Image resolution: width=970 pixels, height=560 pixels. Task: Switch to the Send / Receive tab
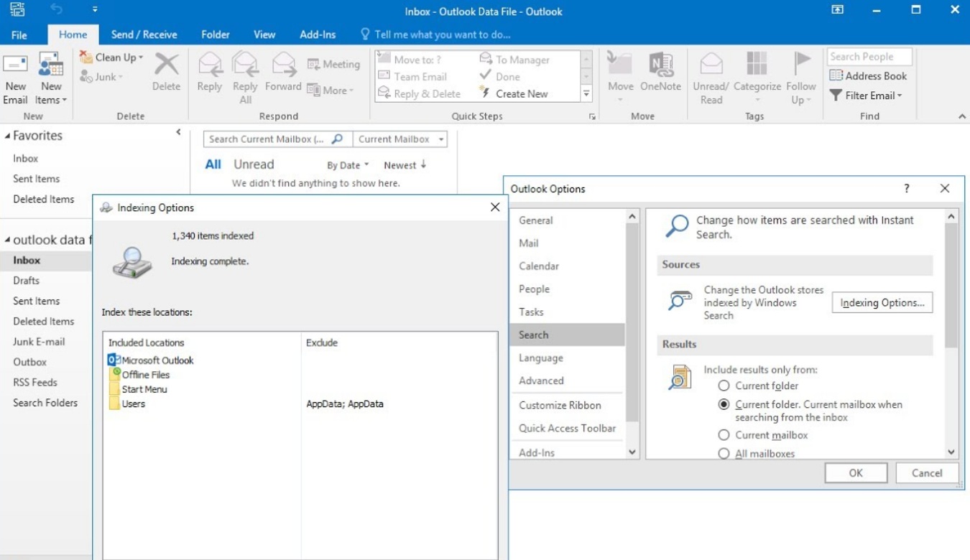tap(144, 34)
